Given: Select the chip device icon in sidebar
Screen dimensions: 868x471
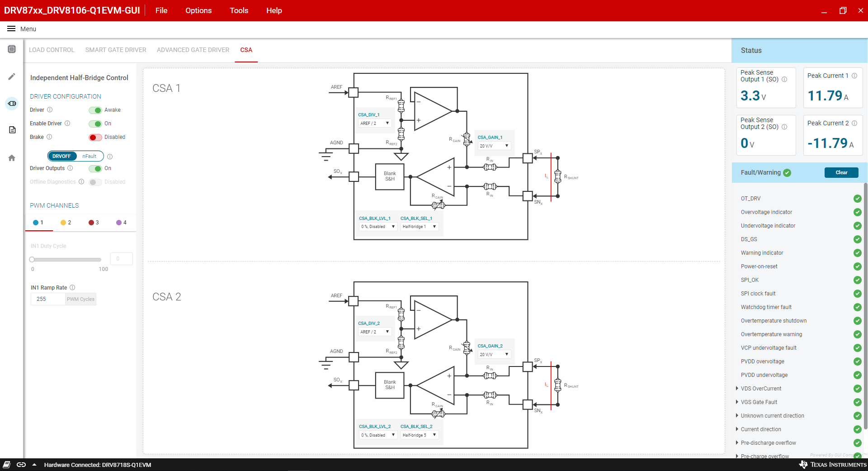Looking at the screenshot, I should 12,49.
